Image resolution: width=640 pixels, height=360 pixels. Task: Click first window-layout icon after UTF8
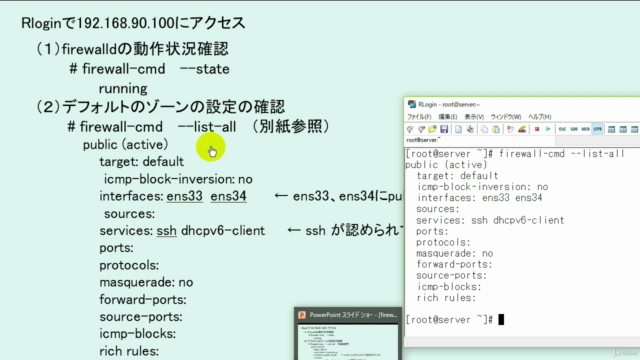[x=611, y=129]
